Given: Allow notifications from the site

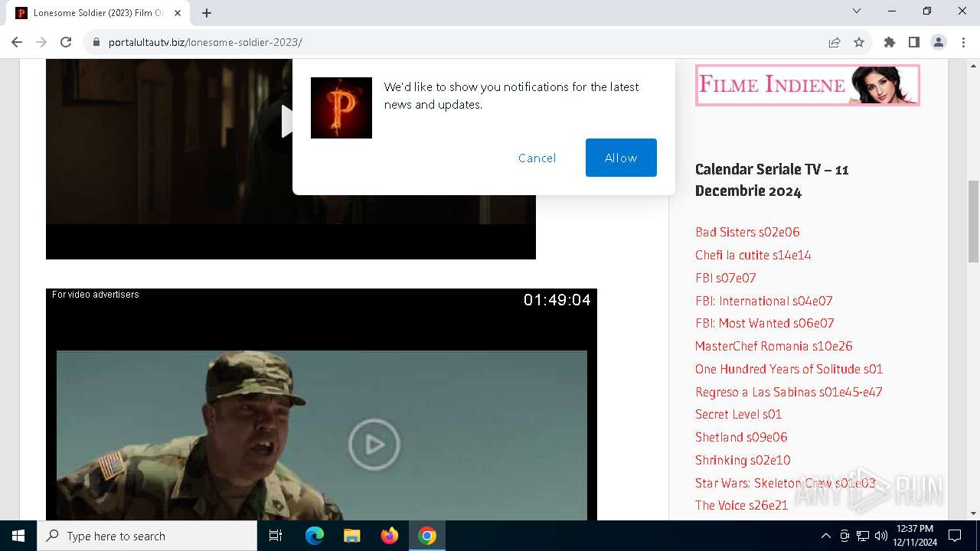Looking at the screenshot, I should pos(621,158).
